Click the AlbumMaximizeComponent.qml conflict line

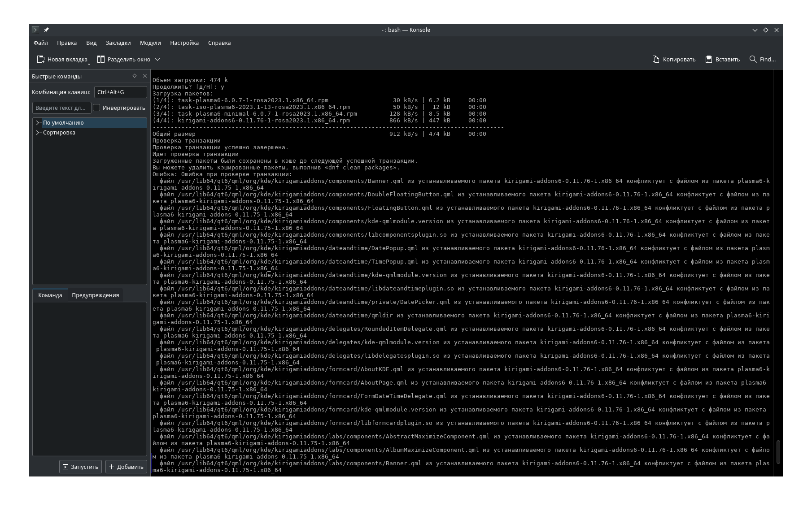(461, 453)
